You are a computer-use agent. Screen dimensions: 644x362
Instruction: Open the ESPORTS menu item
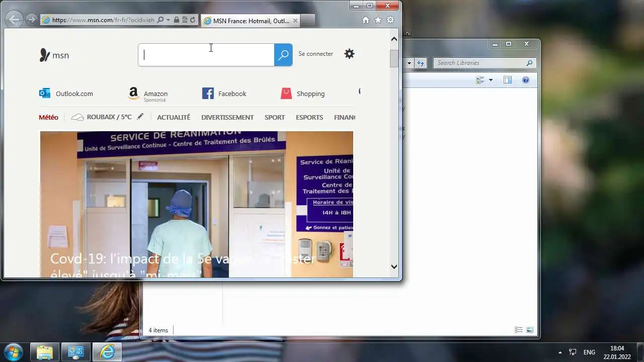(309, 117)
